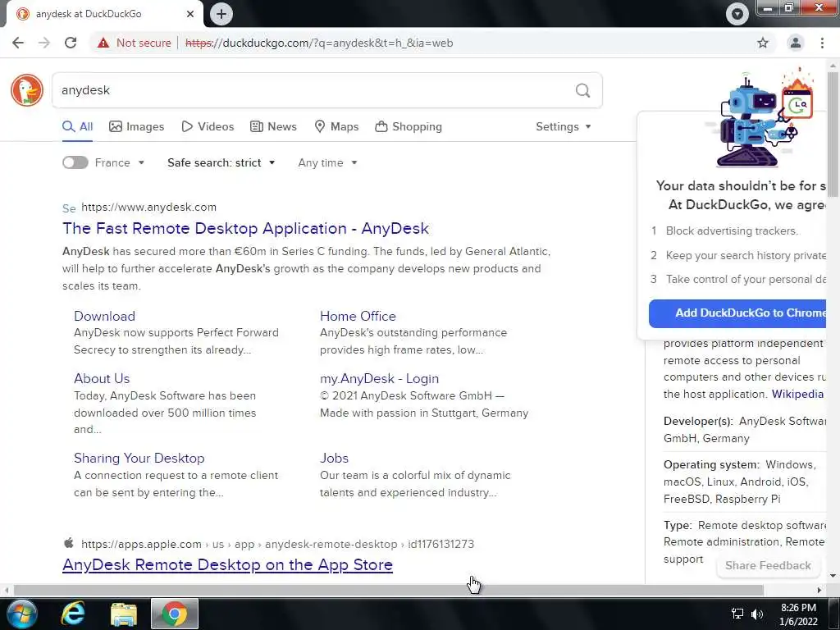Click the browser address bar URL

click(319, 43)
